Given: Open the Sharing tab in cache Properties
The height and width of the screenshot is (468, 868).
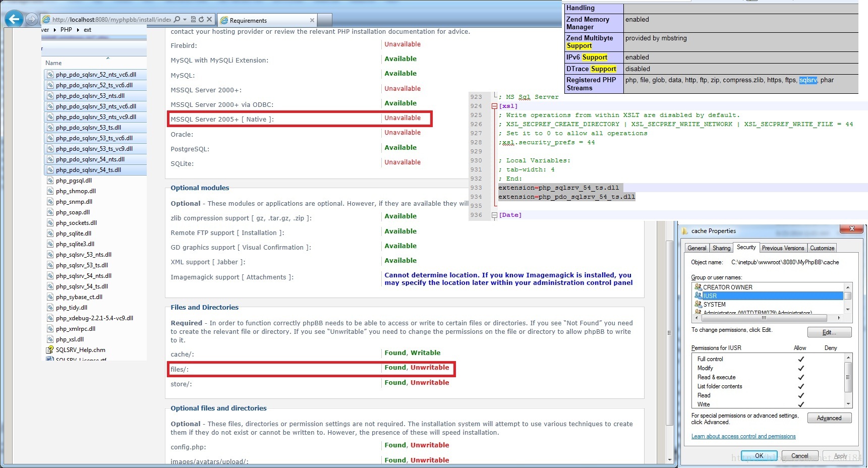Looking at the screenshot, I should click(x=721, y=248).
